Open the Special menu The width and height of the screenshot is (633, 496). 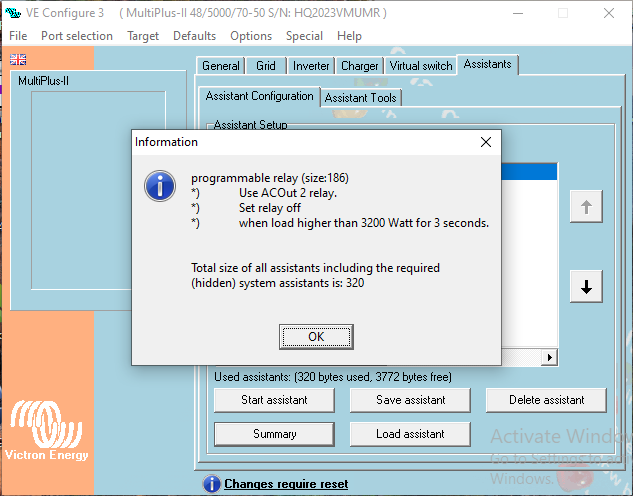[304, 36]
